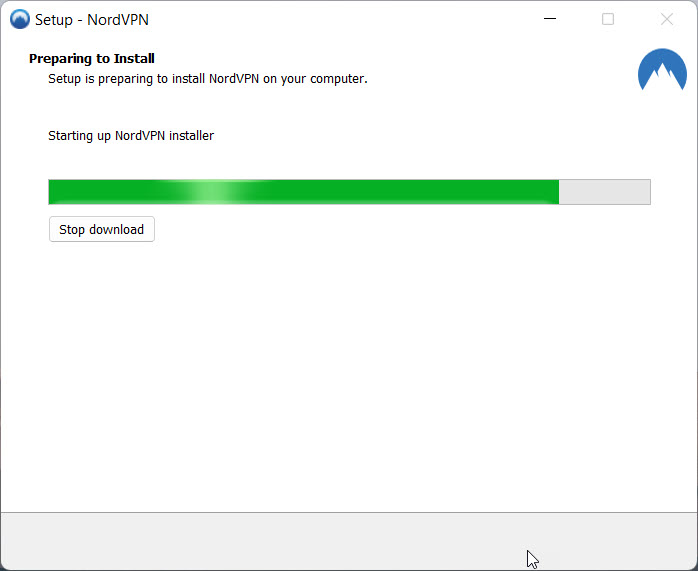Viewport: 698px width, 571px height.
Task: Click the 'Preparing to Install' heading
Action: pyautogui.click(x=92, y=58)
